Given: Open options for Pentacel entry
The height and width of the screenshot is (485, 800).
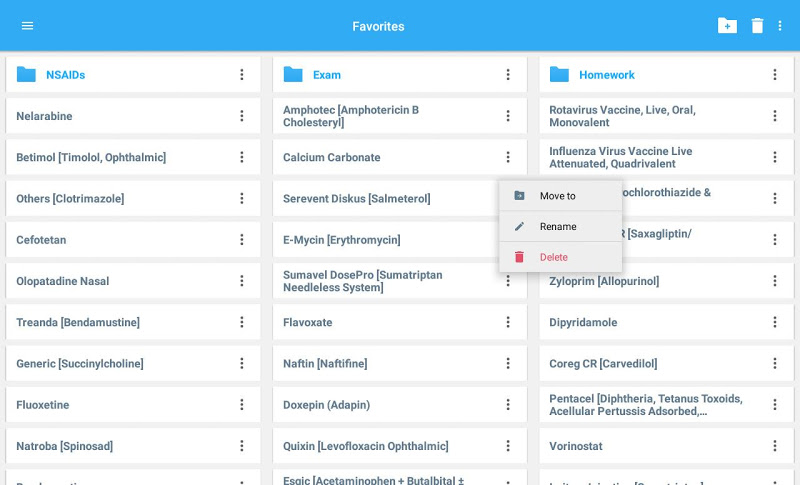Looking at the screenshot, I should click(x=774, y=405).
